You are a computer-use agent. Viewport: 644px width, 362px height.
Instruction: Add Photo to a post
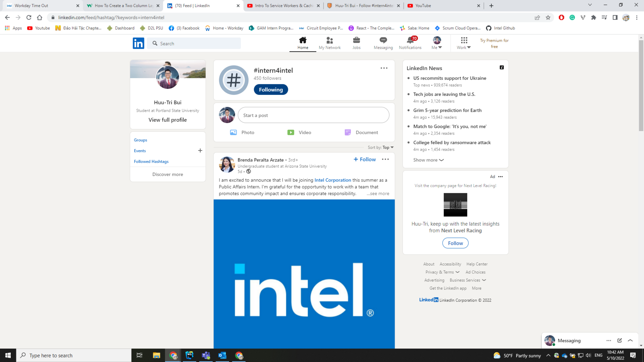[242, 132]
